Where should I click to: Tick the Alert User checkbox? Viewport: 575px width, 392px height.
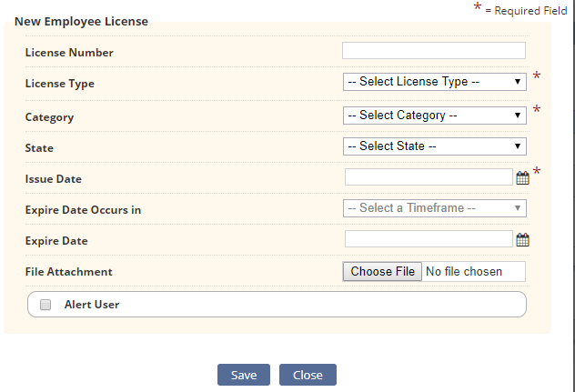(x=45, y=305)
